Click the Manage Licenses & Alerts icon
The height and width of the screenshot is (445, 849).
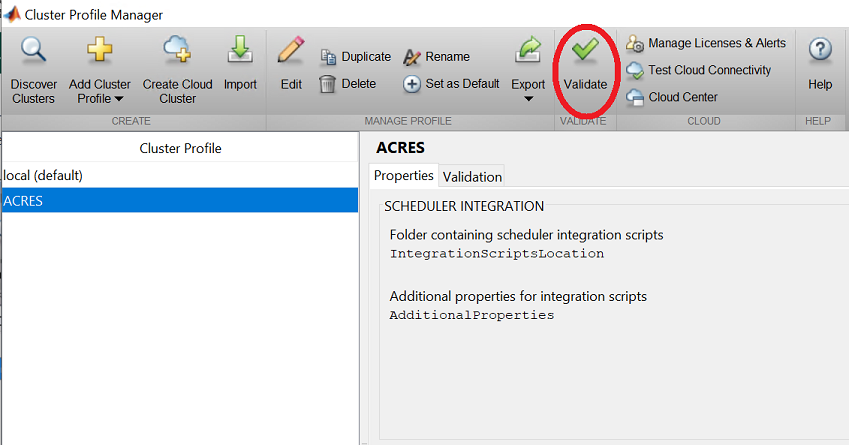pyautogui.click(x=635, y=43)
